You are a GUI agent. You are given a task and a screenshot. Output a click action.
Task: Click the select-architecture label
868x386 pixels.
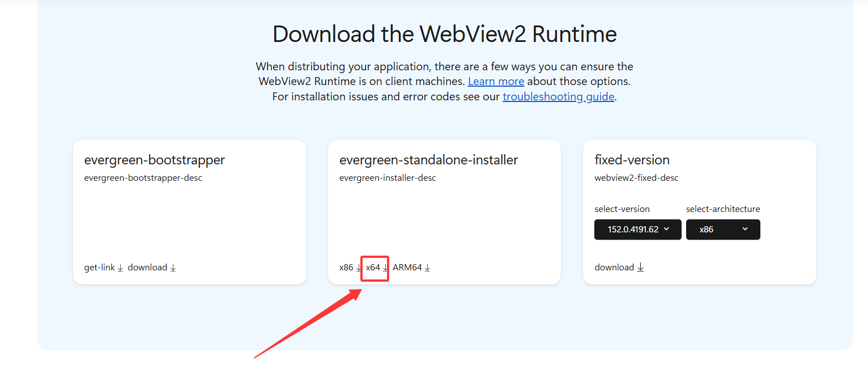coord(723,209)
